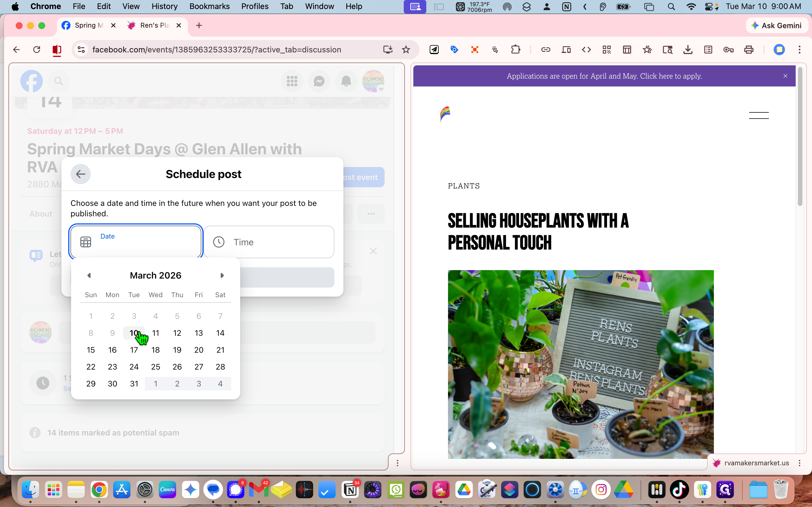Dismiss the purple applications banner
Viewport: 812px width, 507px height.
(785, 76)
